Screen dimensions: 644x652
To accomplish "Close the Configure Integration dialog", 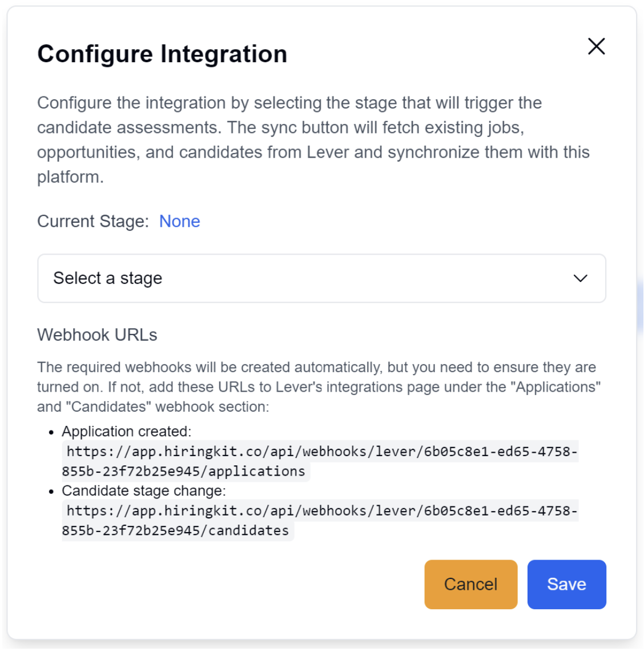I will (x=596, y=46).
